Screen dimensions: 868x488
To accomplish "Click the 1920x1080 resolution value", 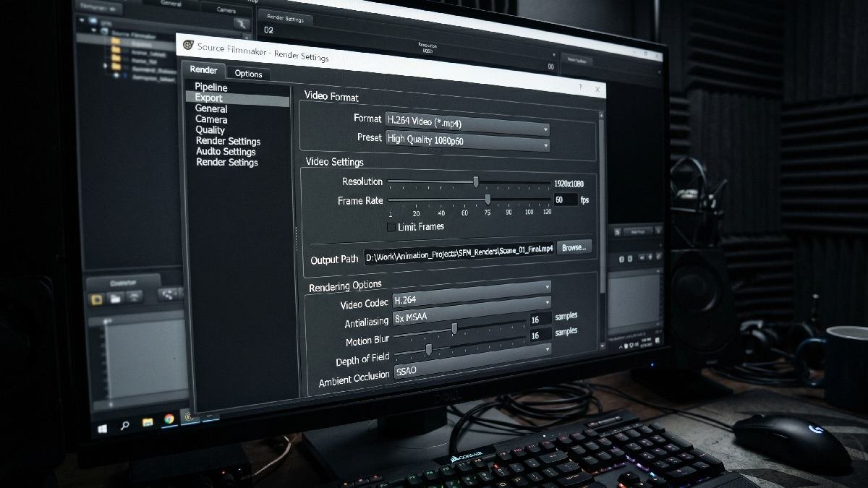I will tap(569, 184).
